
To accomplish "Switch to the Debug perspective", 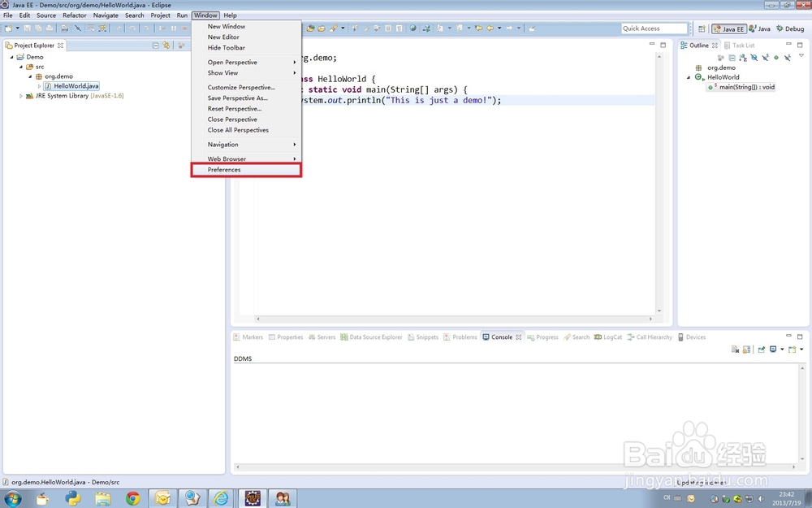I will pos(790,29).
